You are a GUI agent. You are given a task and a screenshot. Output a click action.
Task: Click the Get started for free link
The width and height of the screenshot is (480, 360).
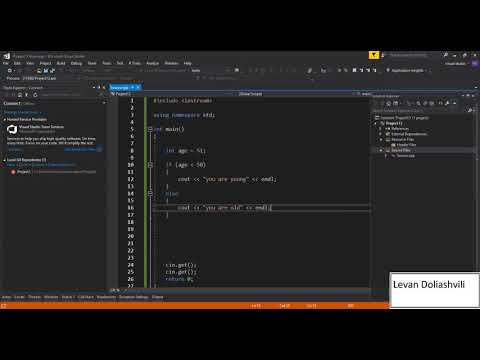click(80, 150)
